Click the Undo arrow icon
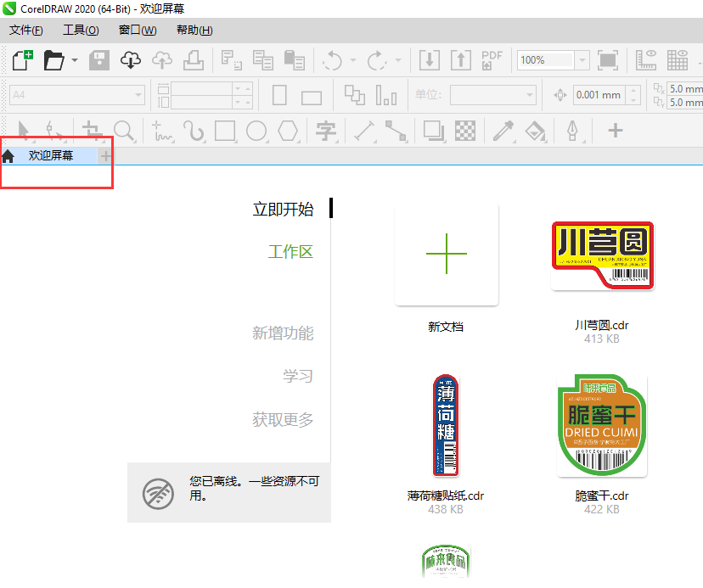 (332, 60)
